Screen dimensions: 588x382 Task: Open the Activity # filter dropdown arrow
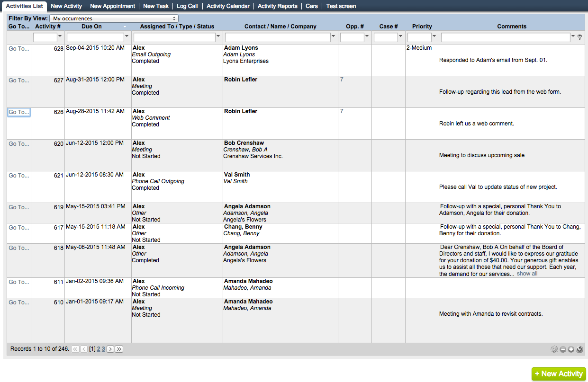[x=60, y=36]
